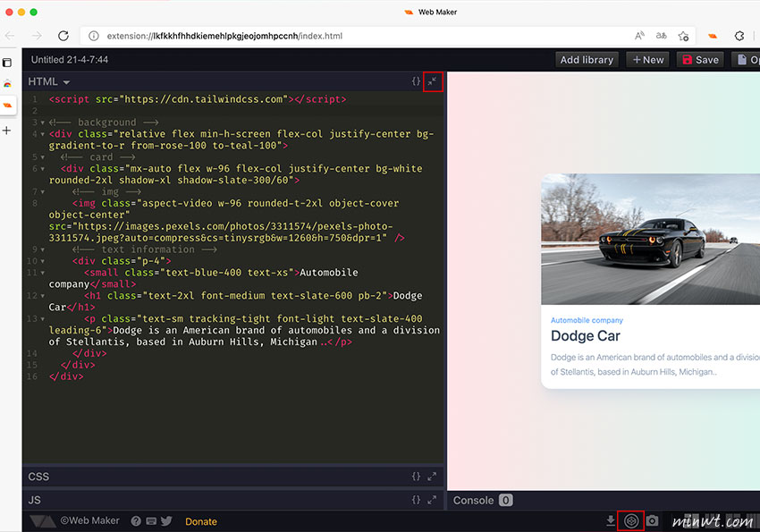Open the JS pane header
The width and height of the screenshot is (760, 532).
tap(234, 500)
